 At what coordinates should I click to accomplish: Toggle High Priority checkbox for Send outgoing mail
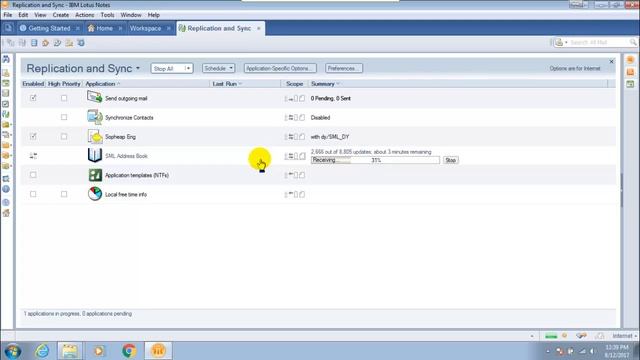(x=64, y=98)
